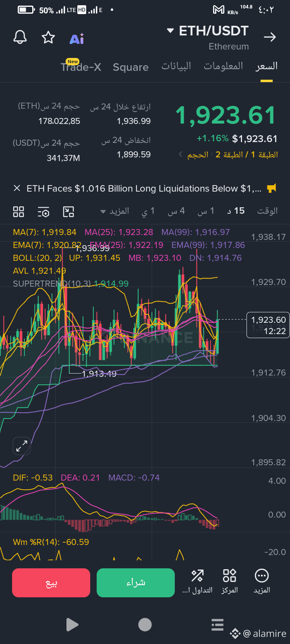Open the chart layout icon
This screenshot has height=644, width=290.
[68, 212]
